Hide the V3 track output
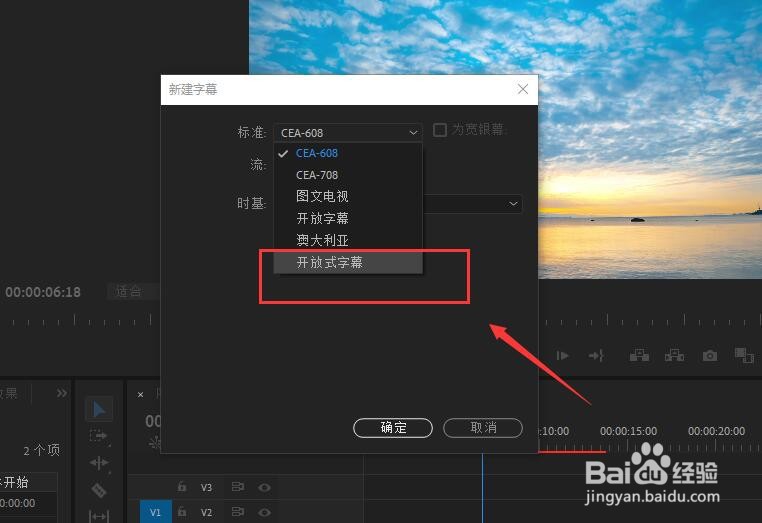The height and width of the screenshot is (523, 762). click(264, 487)
